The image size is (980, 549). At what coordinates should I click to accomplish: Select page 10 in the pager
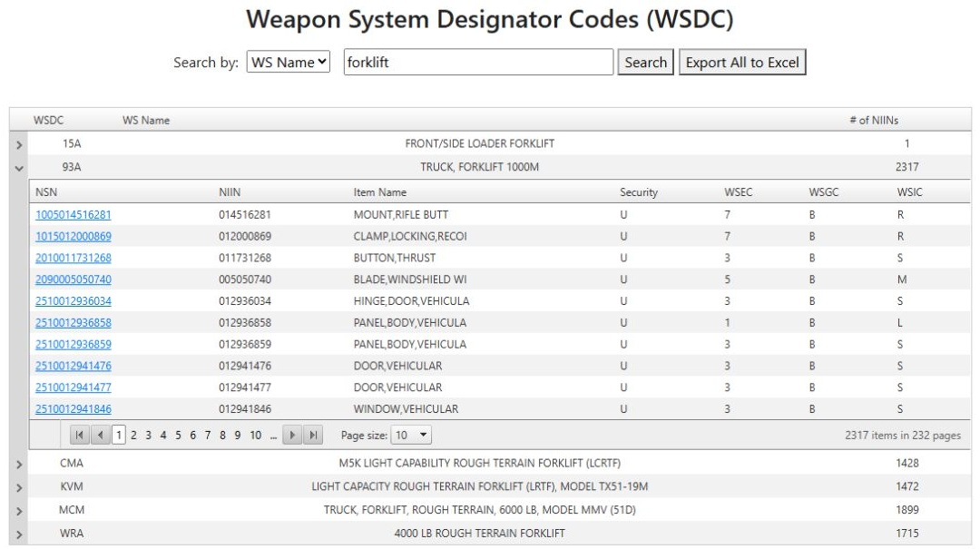(256, 436)
